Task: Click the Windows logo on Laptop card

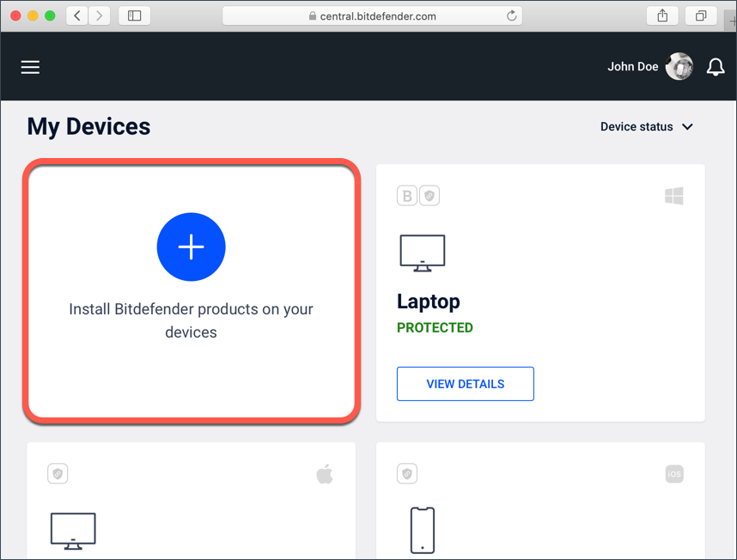Action: [674, 196]
